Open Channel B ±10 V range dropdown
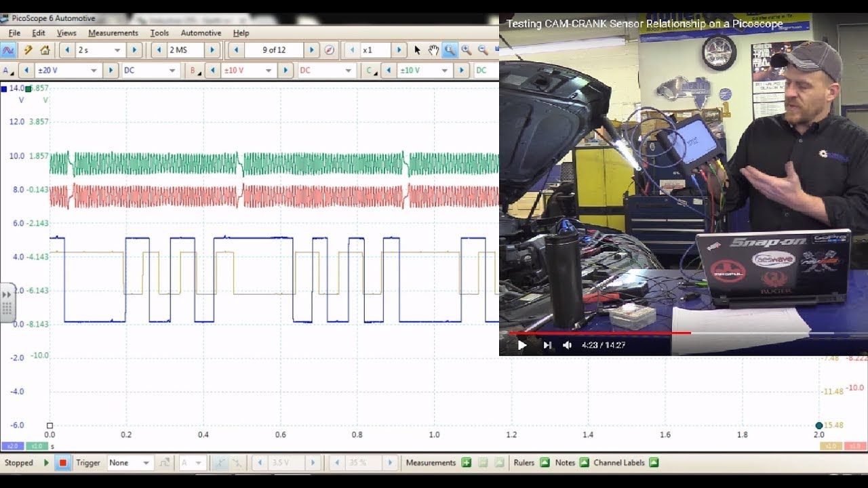Image resolution: width=868 pixels, height=488 pixels. [248, 70]
